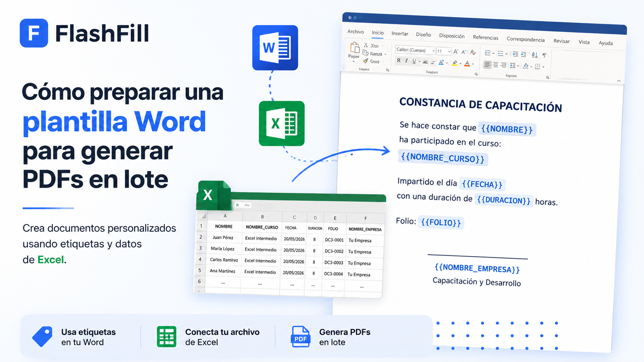The height and width of the screenshot is (362, 644).
Task: Click the Copy icon in the clipboard group
Action: pos(366,53)
